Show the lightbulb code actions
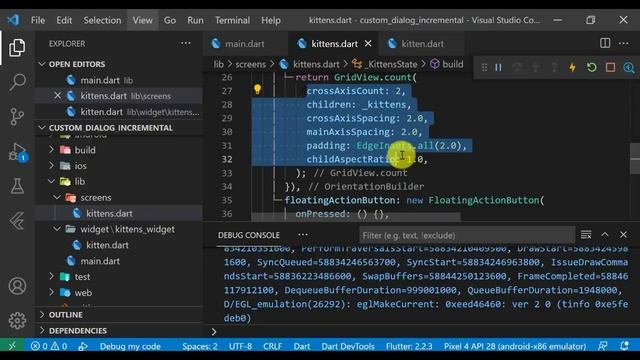 257,89
